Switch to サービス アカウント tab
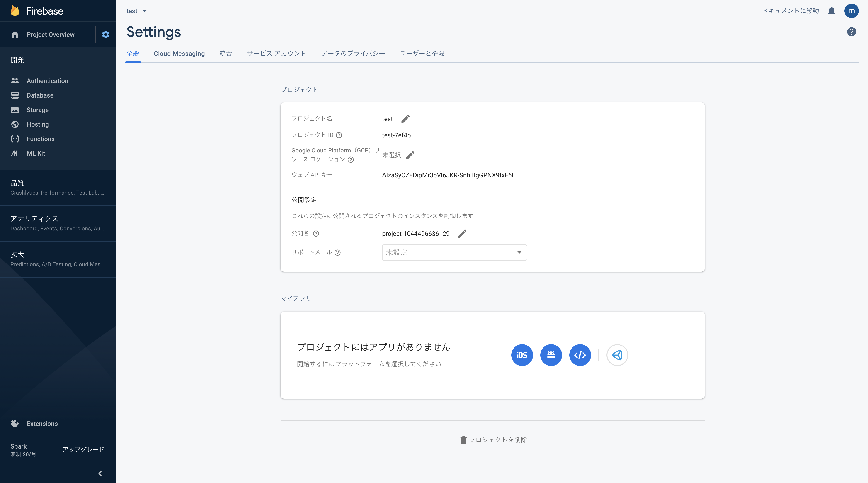The height and width of the screenshot is (483, 868). pyautogui.click(x=276, y=53)
